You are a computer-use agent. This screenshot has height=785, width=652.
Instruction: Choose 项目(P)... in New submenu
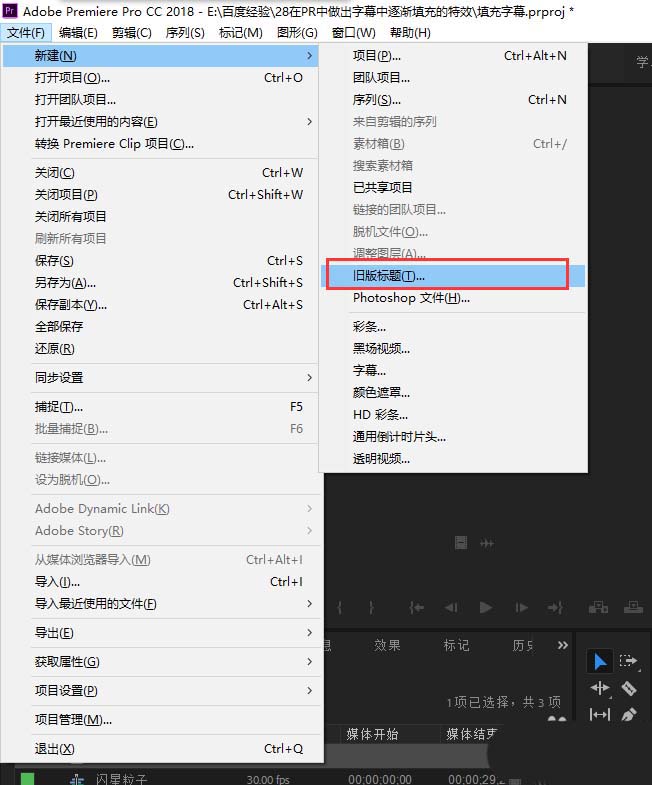(453, 56)
